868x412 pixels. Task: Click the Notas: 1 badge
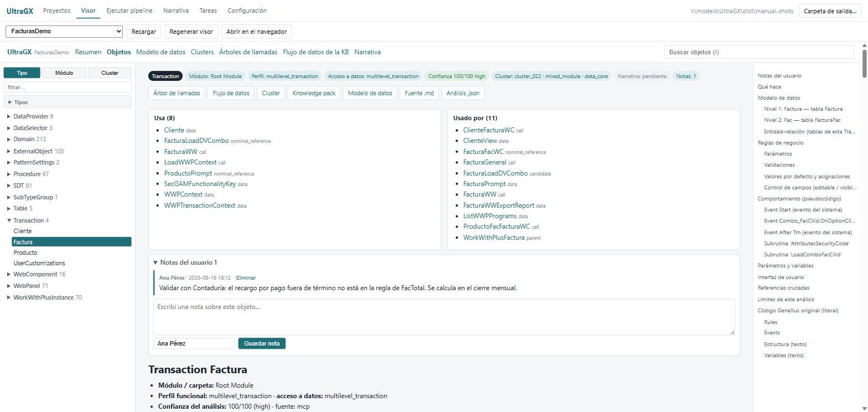point(686,76)
